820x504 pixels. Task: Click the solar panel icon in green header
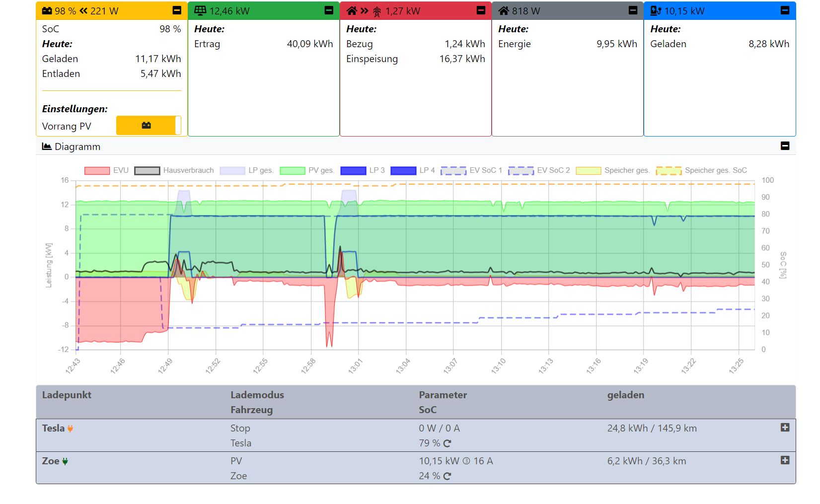pyautogui.click(x=200, y=11)
